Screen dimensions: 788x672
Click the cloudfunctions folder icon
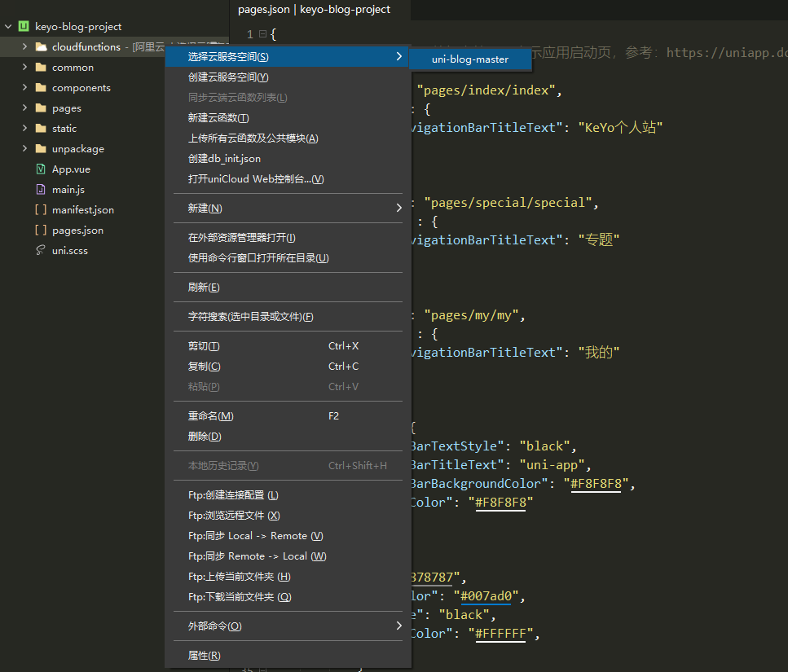[x=41, y=47]
